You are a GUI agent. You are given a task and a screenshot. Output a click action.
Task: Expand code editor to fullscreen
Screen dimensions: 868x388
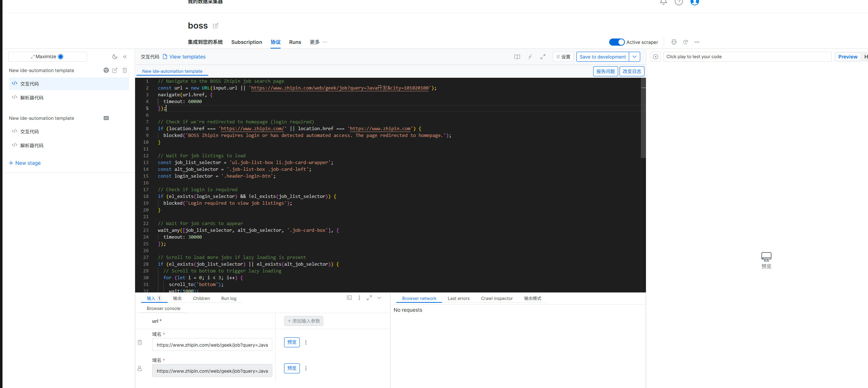click(543, 57)
